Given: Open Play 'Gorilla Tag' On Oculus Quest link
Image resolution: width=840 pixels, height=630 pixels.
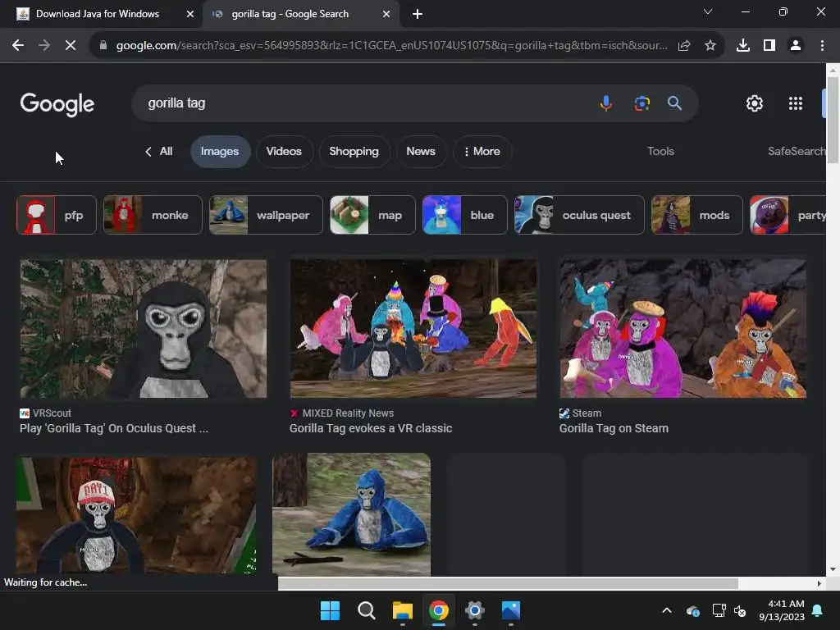Looking at the screenshot, I should (114, 428).
